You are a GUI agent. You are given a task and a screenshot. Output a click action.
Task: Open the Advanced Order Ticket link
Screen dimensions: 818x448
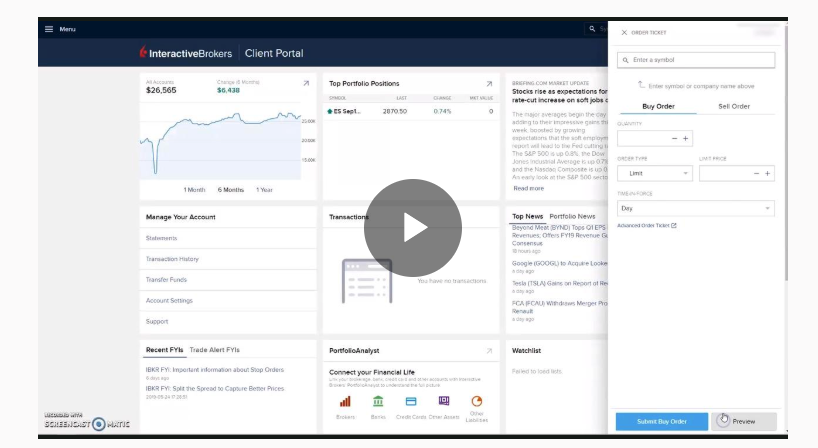(x=646, y=226)
